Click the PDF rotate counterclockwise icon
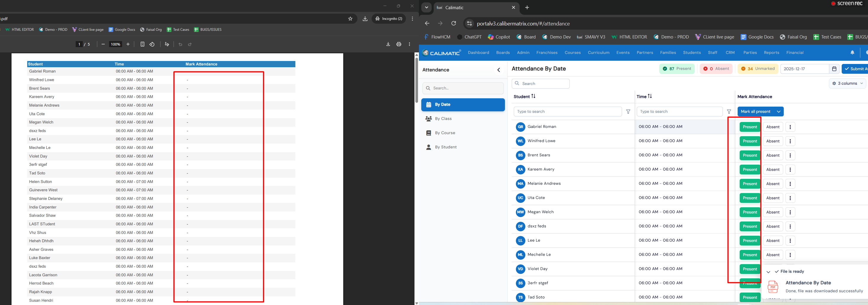Viewport: 868px width, 305px height. tap(152, 44)
